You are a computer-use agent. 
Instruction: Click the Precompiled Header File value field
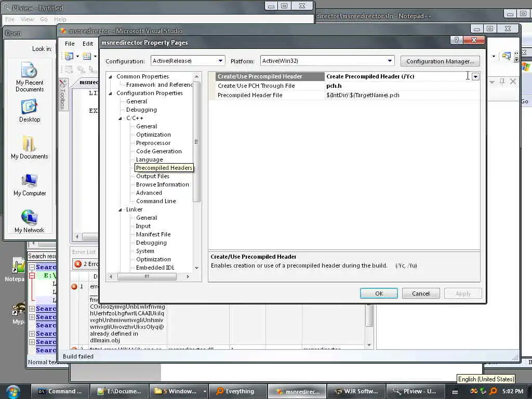[402, 96]
